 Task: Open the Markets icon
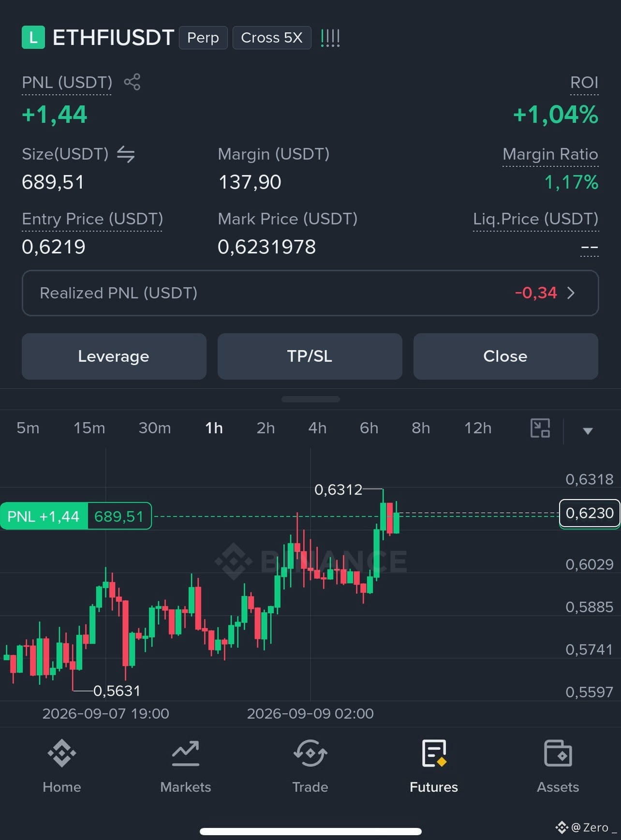(x=186, y=753)
